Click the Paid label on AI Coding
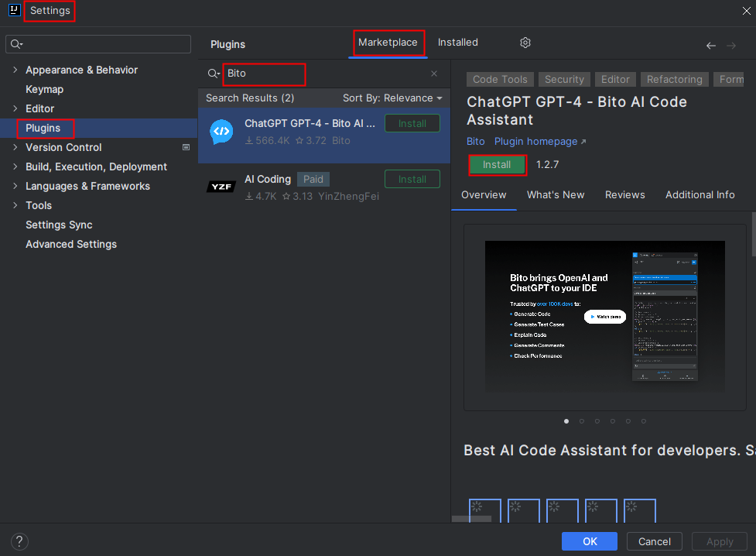The width and height of the screenshot is (756, 556). 313,180
